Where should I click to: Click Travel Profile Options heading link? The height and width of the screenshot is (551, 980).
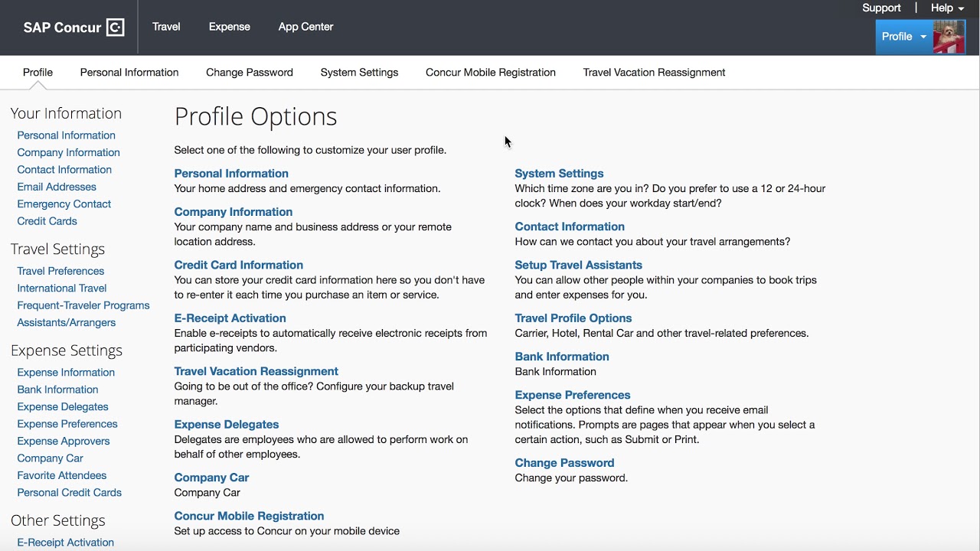(x=573, y=318)
